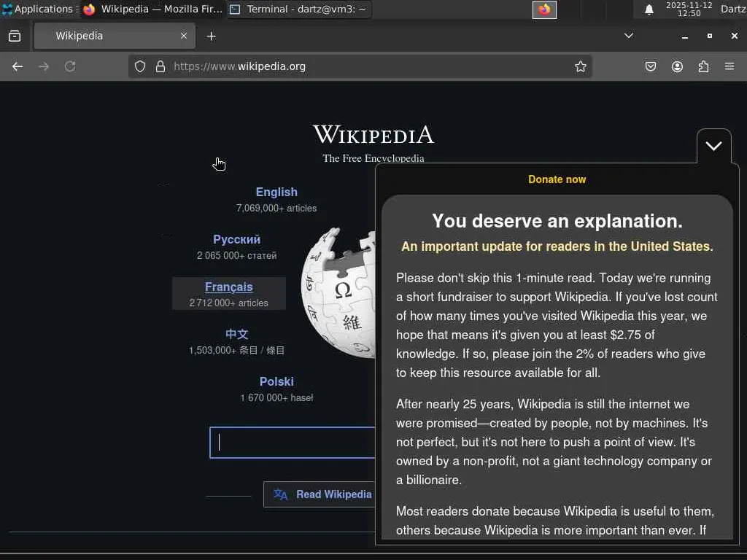Click the Firefox back arrow
The image size is (747, 560).
18,66
